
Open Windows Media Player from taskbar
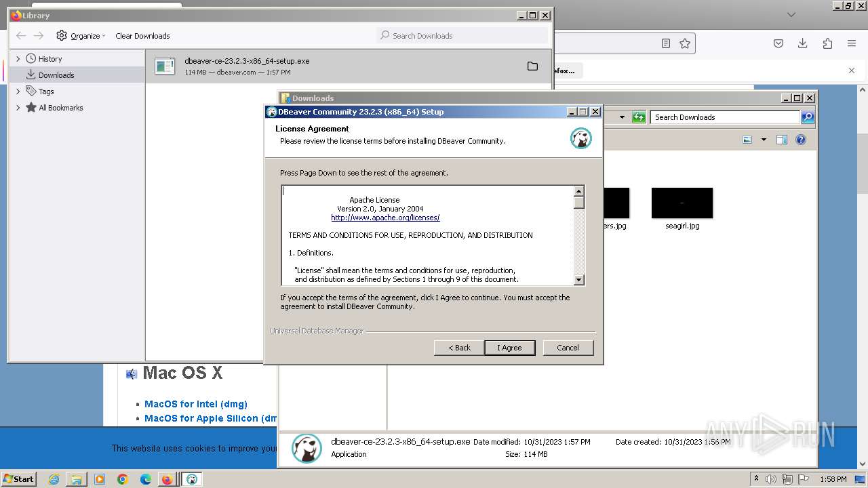(x=100, y=479)
